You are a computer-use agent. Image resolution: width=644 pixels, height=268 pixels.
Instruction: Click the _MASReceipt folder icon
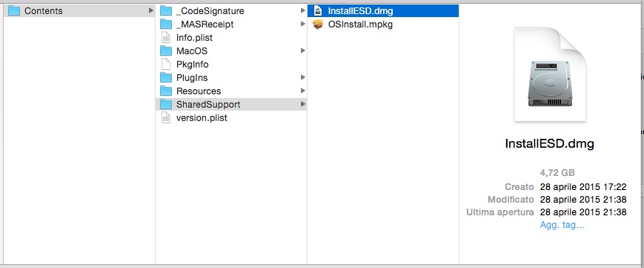coord(166,24)
